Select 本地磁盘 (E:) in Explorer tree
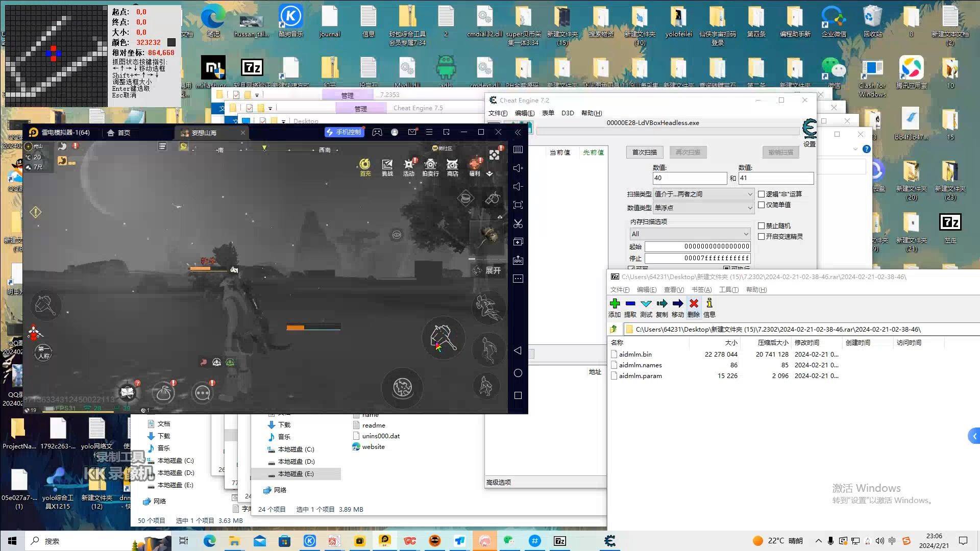This screenshot has width=980, height=551. 296,474
